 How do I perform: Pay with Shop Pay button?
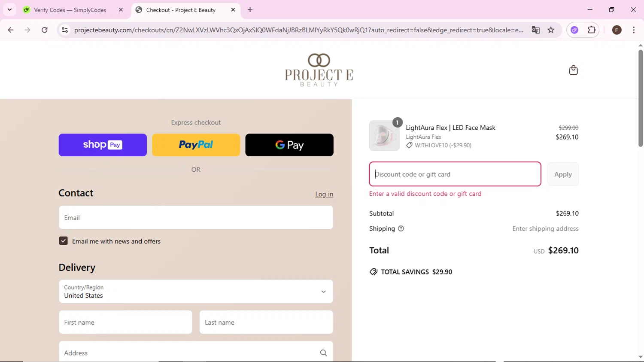coord(103,145)
